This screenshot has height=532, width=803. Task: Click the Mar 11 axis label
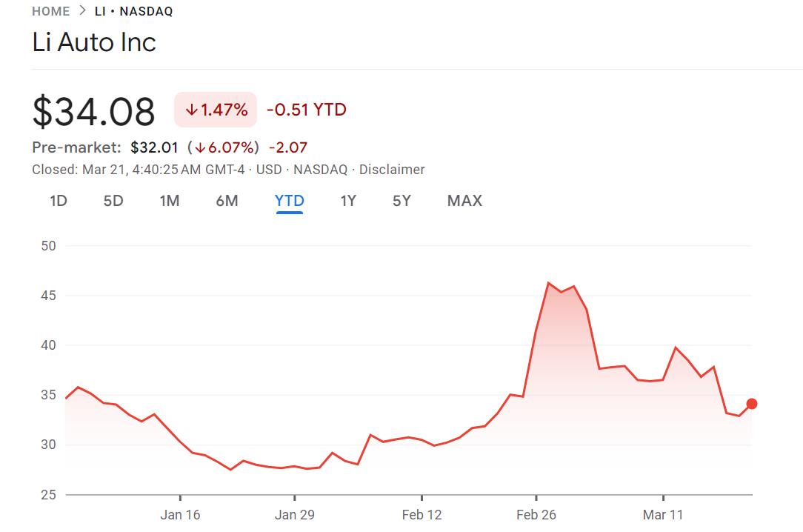(662, 515)
